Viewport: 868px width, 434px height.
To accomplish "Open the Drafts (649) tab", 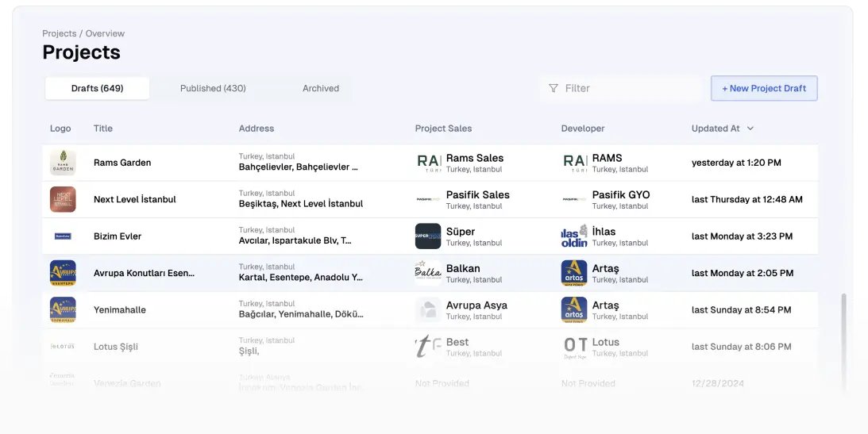I will coord(97,88).
